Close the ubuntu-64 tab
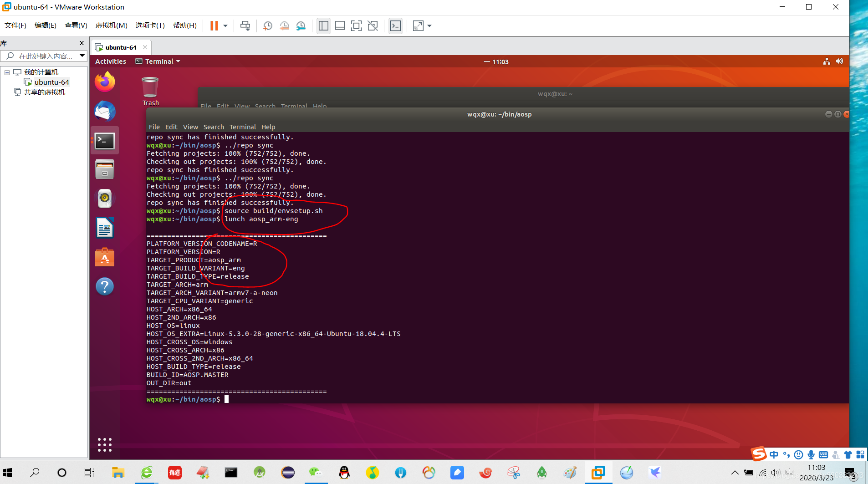This screenshot has height=484, width=868. tap(145, 47)
